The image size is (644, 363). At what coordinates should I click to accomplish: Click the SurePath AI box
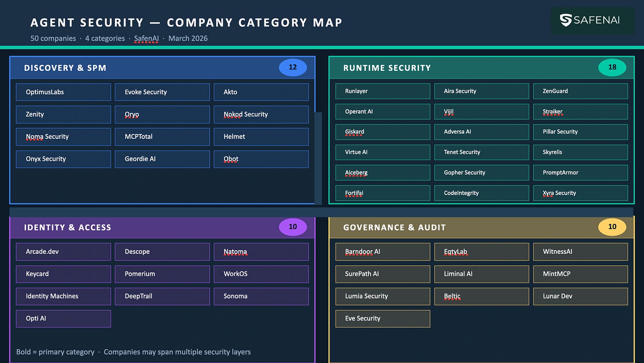pos(383,274)
